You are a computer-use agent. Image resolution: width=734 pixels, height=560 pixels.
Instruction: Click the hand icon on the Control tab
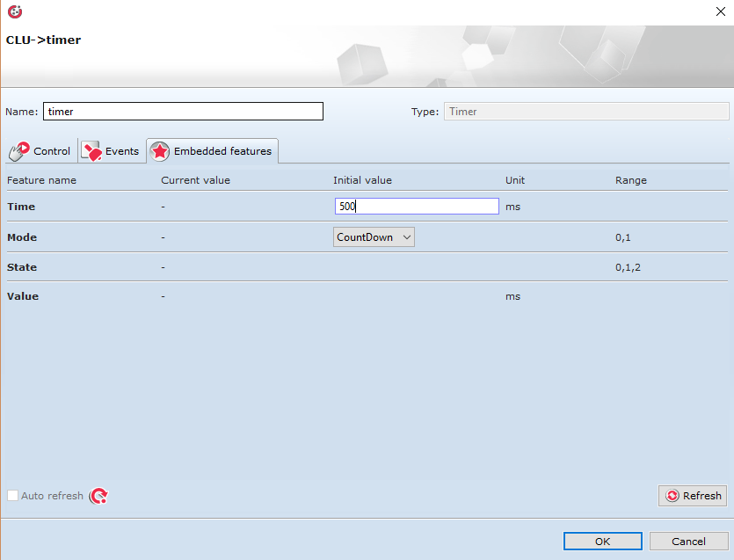18,151
